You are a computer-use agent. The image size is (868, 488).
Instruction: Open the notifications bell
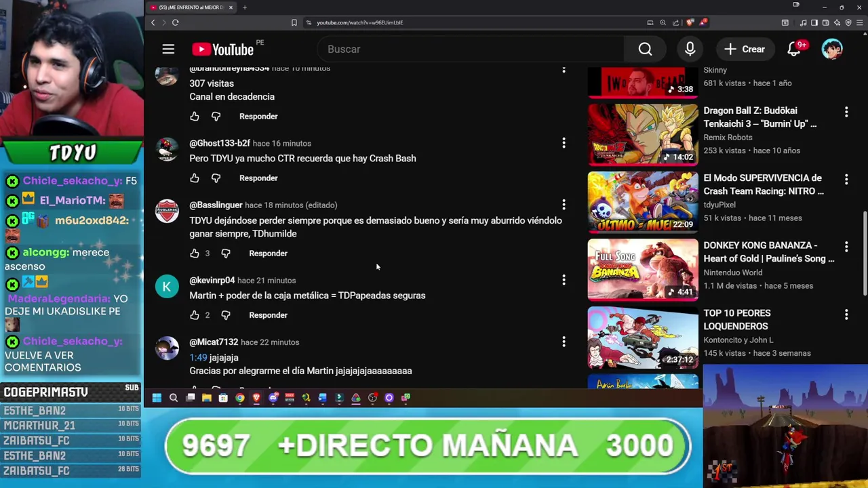[x=794, y=49]
